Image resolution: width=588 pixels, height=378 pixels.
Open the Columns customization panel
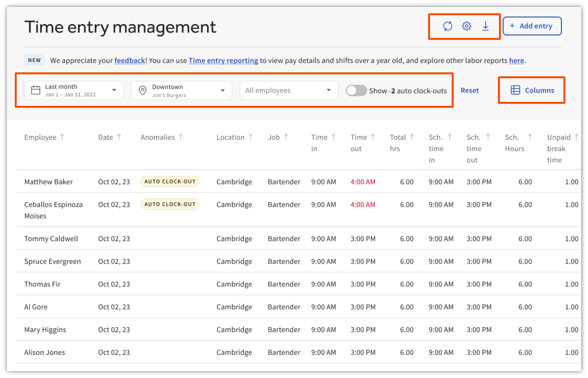click(x=531, y=90)
